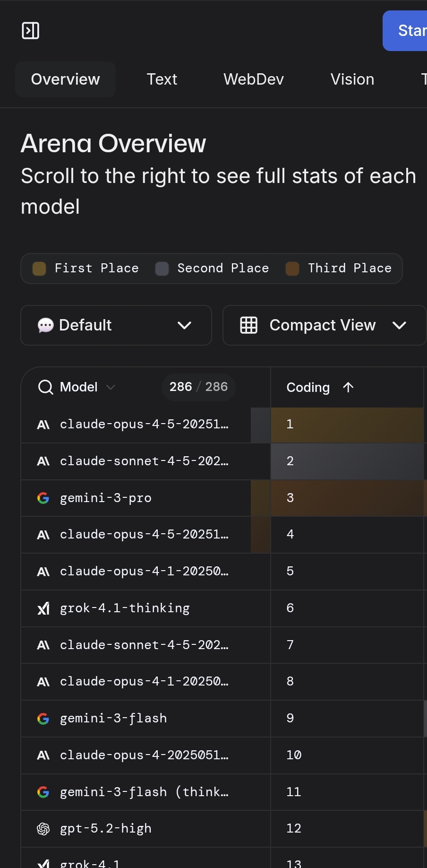
Task: Toggle the sidebar panel icon
Action: 31,31
